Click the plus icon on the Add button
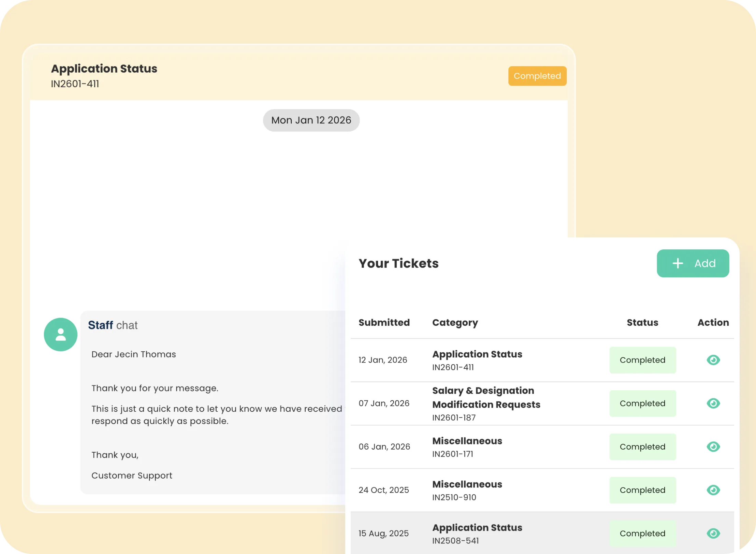The width and height of the screenshot is (756, 554). pos(678,263)
